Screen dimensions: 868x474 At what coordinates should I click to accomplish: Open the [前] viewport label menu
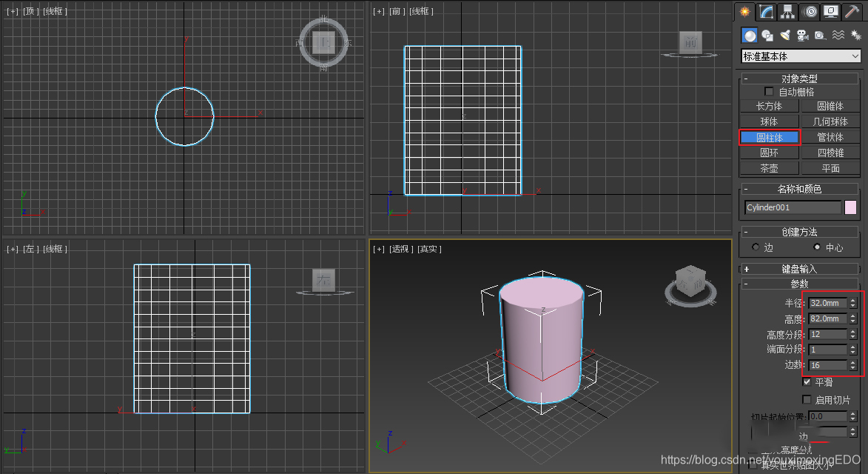(x=397, y=11)
